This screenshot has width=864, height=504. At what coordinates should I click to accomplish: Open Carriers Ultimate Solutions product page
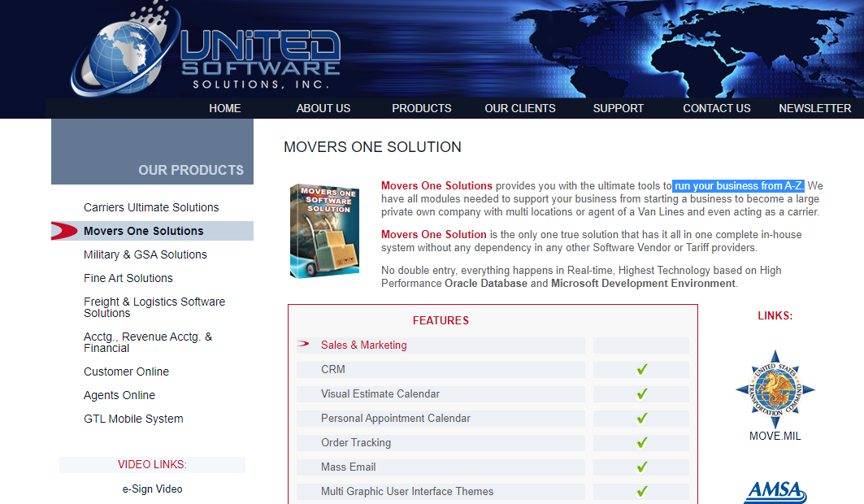[151, 207]
